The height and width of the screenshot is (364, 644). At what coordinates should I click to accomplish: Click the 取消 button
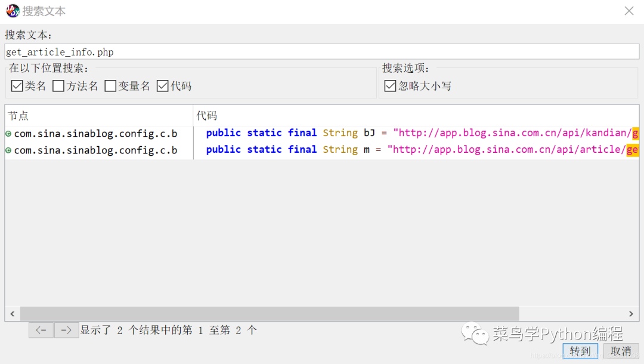pyautogui.click(x=621, y=351)
